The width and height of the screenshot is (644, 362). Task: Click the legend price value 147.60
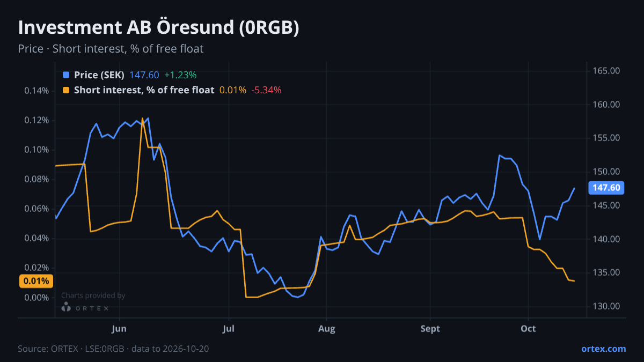point(144,75)
